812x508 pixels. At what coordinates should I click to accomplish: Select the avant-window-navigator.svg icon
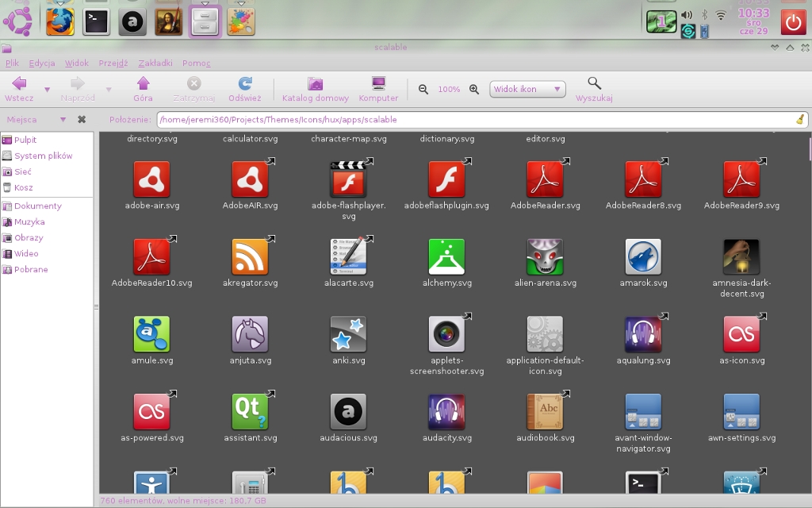pos(644,412)
